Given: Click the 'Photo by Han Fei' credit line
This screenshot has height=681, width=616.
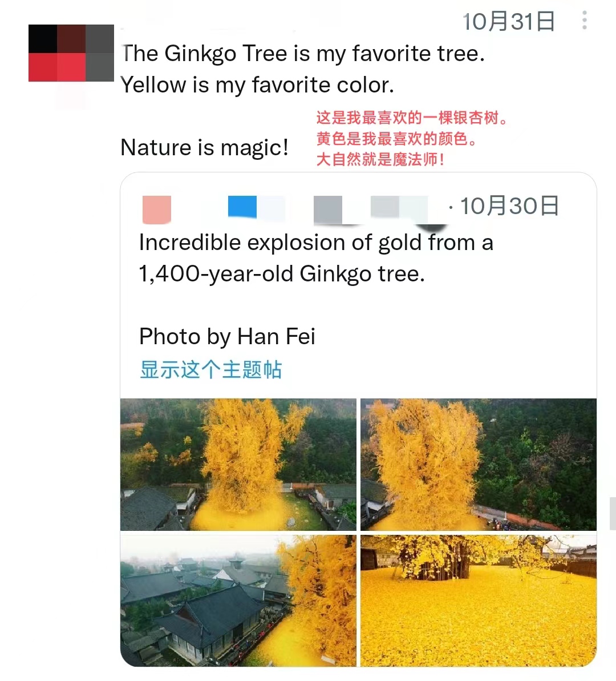Looking at the screenshot, I should pos(227,337).
